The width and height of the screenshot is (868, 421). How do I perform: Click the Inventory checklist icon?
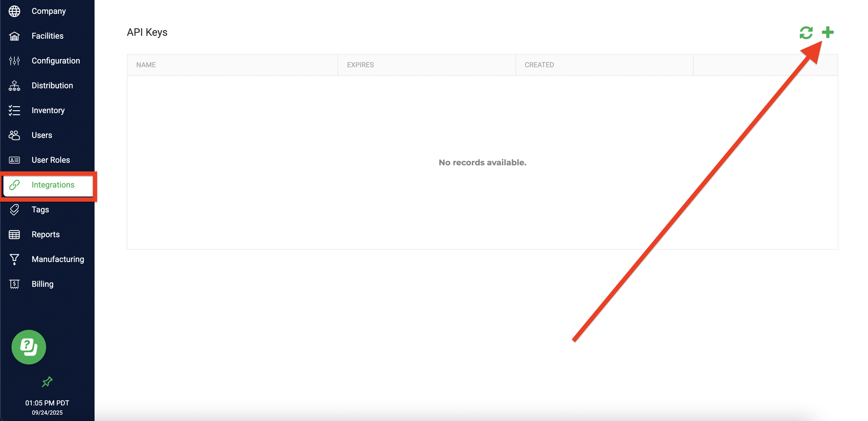[14, 110]
